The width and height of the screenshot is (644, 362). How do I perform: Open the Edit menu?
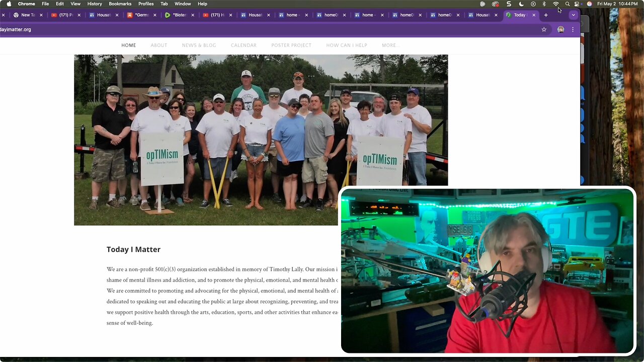click(x=60, y=4)
